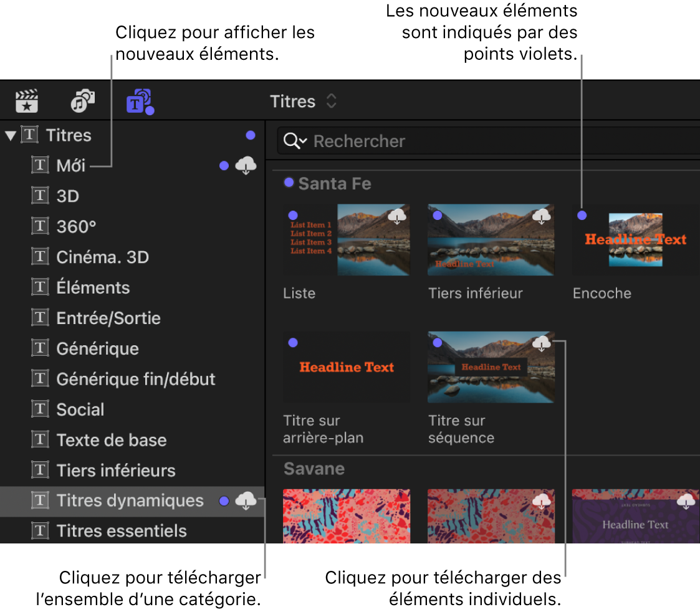
Task: Select the Titles and Generators sidebar icon
Action: [139, 101]
